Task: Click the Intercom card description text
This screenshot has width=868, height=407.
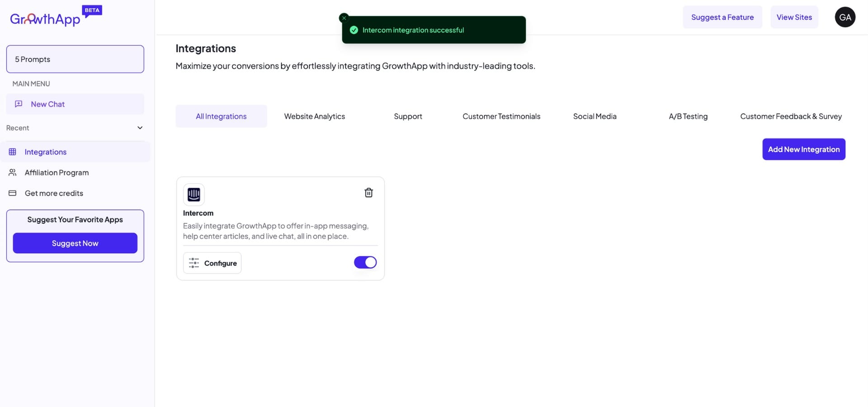Action: (276, 231)
